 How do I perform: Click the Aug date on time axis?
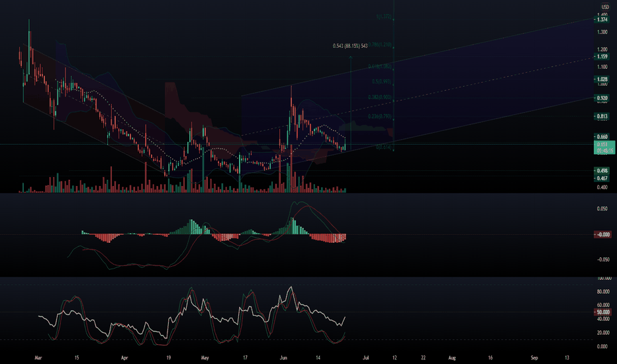(x=452, y=358)
